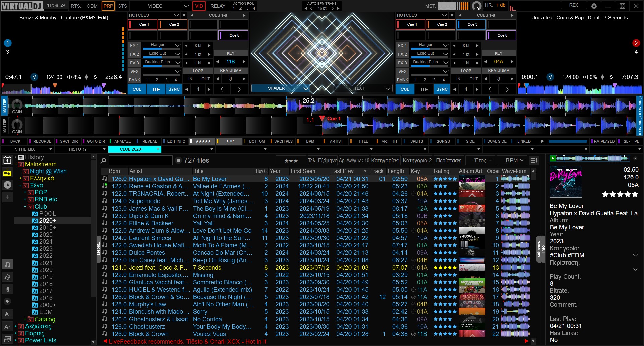Increase browser font size with A+ icon
The image size is (644, 346).
click(7, 327)
